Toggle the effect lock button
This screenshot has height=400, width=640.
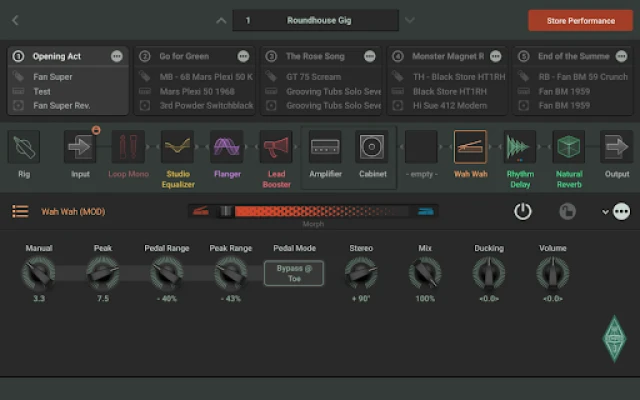point(567,211)
